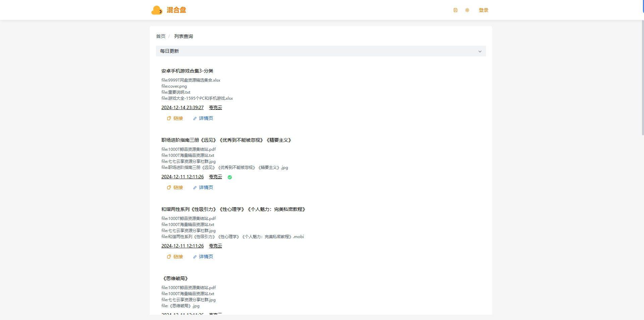644x320 pixels.
Task: Click the copy icon beside 链接 under 职场进阶指南
Action: click(169, 187)
